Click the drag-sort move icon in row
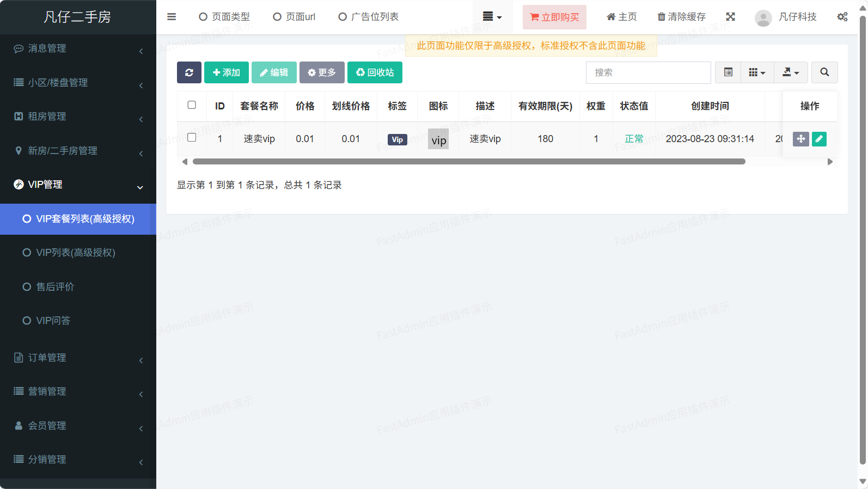The height and width of the screenshot is (489, 868). pyautogui.click(x=800, y=139)
